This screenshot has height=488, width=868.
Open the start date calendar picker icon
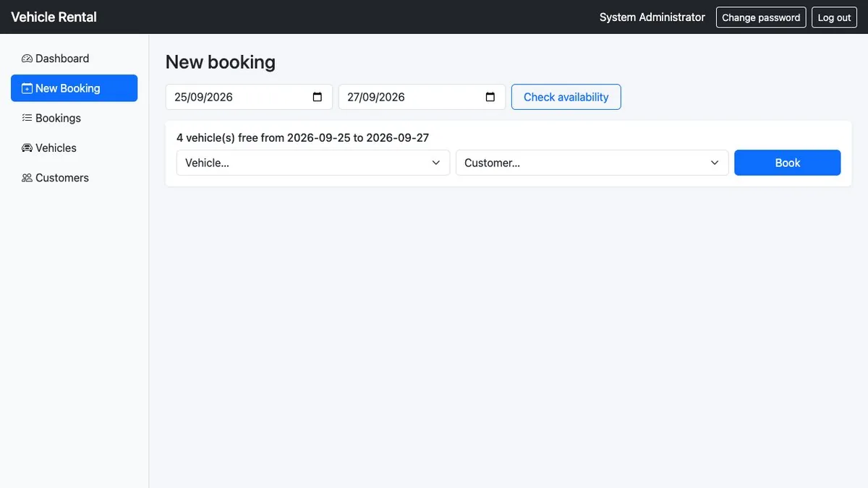point(317,97)
